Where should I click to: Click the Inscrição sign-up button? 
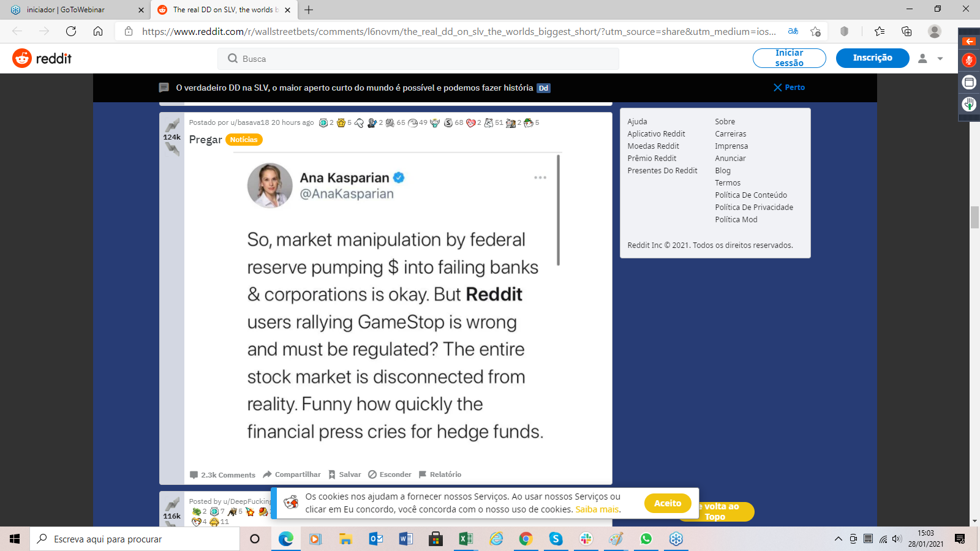pyautogui.click(x=873, y=58)
